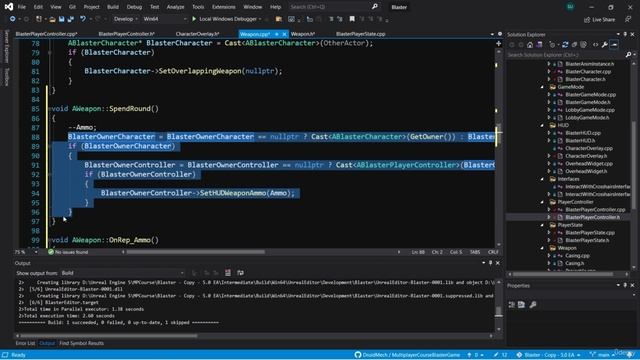Click the Properties wrench icon in Solution Explorer
The height and width of the screenshot is (360, 640).
click(604, 44)
